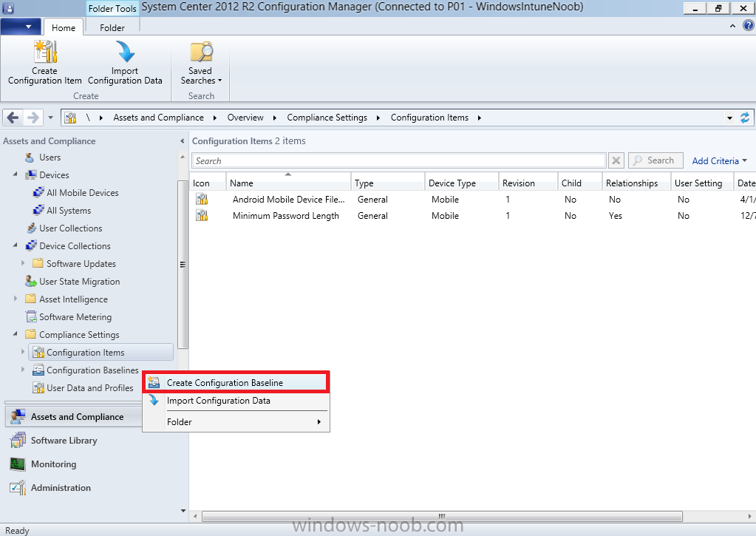The height and width of the screenshot is (536, 756).
Task: Click the forward navigation arrow
Action: point(33,118)
